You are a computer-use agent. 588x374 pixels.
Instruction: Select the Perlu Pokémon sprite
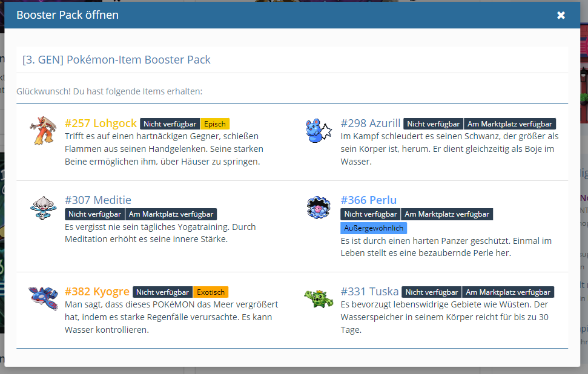tap(319, 208)
